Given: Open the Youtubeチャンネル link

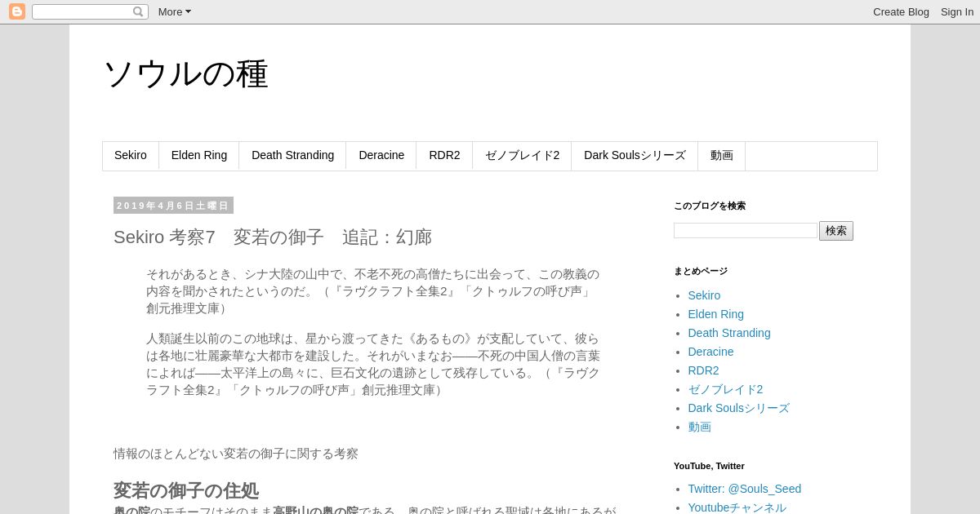Looking at the screenshot, I should point(737,507).
